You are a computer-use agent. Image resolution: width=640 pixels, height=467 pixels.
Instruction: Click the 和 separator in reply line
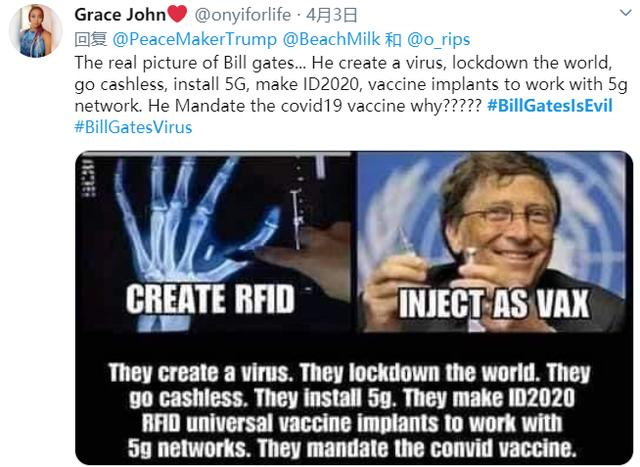pos(393,40)
